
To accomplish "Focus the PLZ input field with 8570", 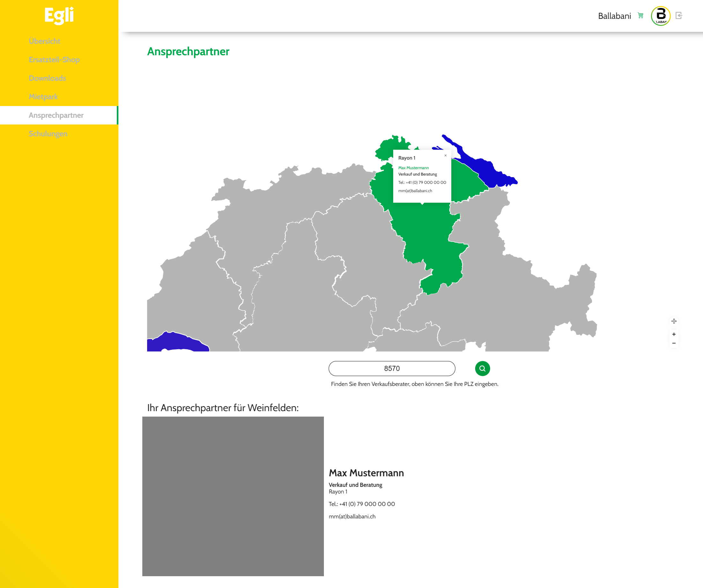I will click(x=392, y=368).
